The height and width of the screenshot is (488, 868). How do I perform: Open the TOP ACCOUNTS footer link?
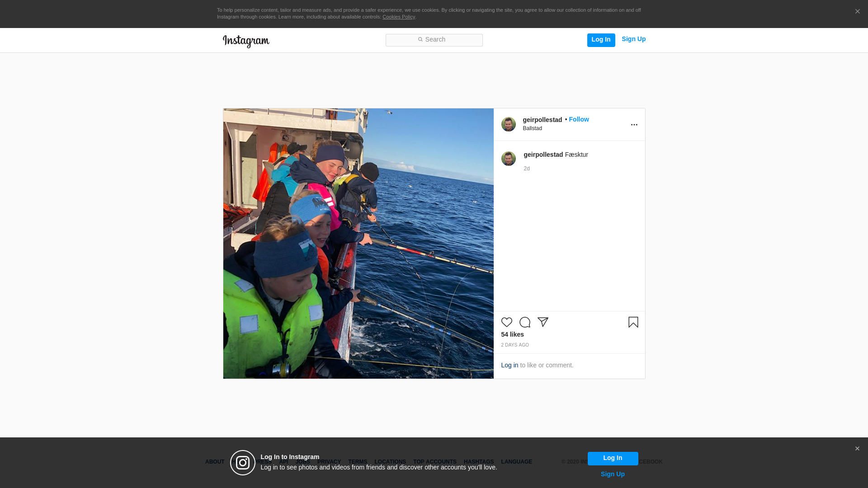[x=435, y=462]
